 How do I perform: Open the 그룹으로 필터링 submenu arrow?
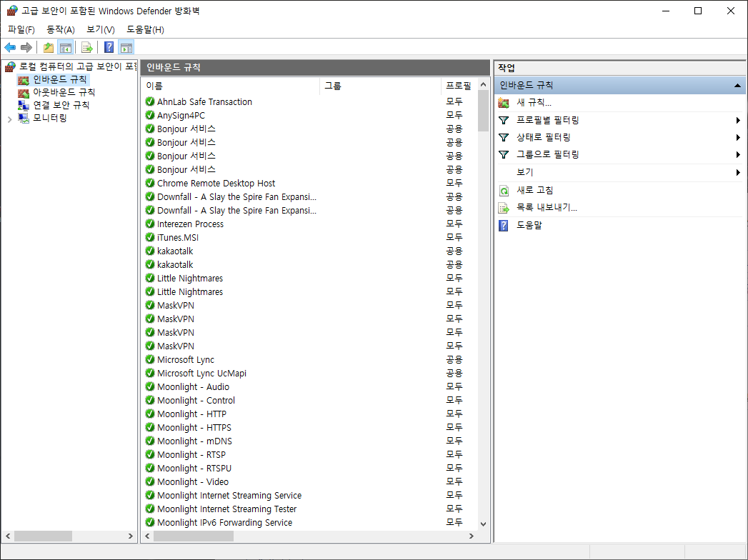pos(738,154)
